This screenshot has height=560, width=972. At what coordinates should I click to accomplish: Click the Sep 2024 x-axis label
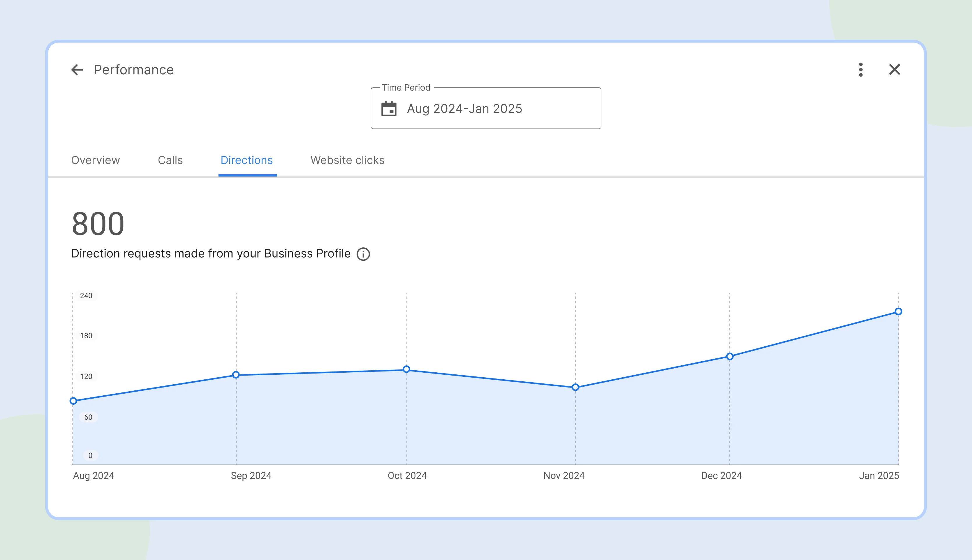[251, 476]
